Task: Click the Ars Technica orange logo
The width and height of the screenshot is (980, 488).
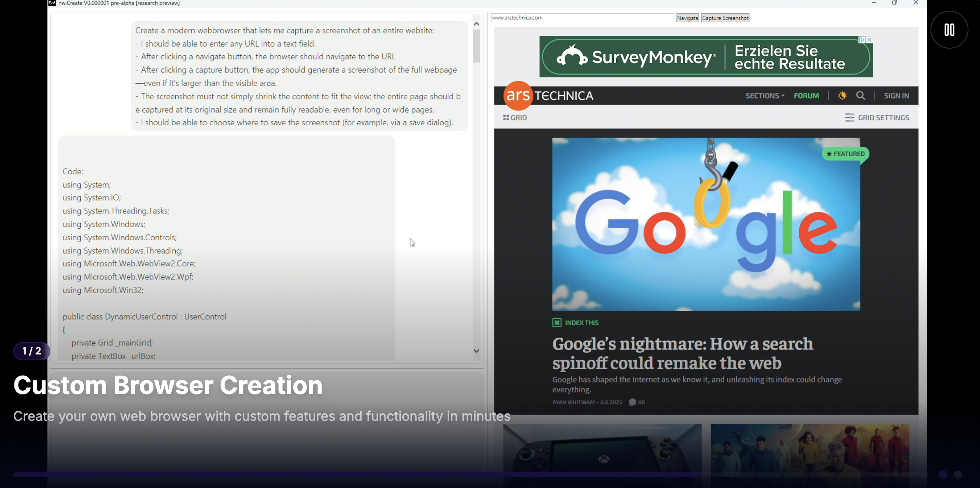Action: [x=518, y=96]
